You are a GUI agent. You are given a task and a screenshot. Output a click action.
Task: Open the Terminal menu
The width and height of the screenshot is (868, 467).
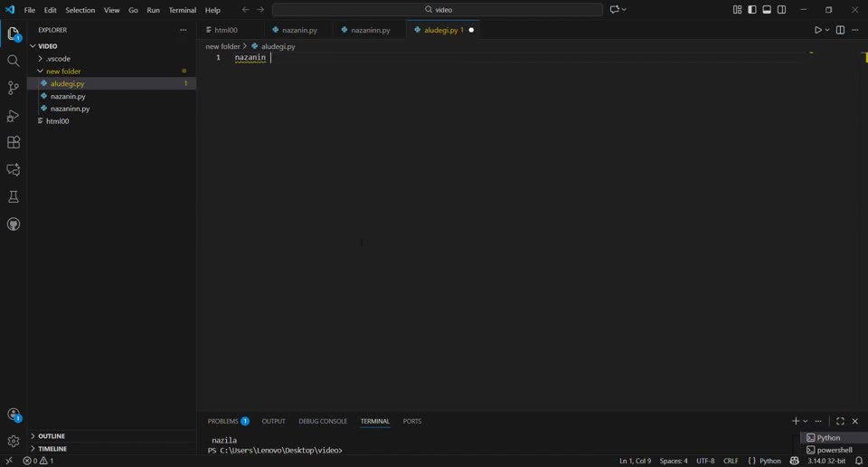click(183, 10)
